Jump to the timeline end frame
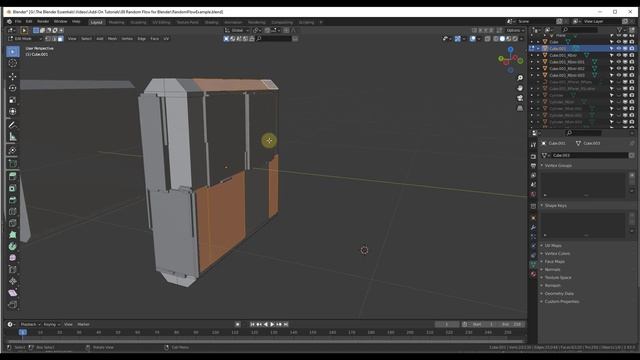 click(286, 324)
